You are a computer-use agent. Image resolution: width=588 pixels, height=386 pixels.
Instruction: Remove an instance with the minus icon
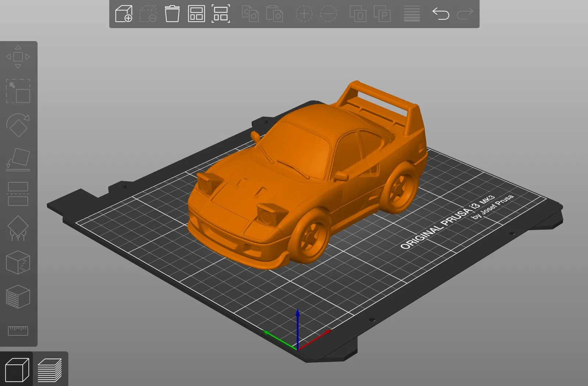(328, 14)
